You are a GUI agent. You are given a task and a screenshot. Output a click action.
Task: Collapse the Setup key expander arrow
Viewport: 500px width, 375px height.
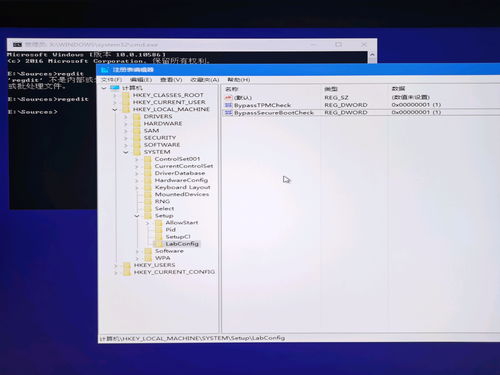137,216
